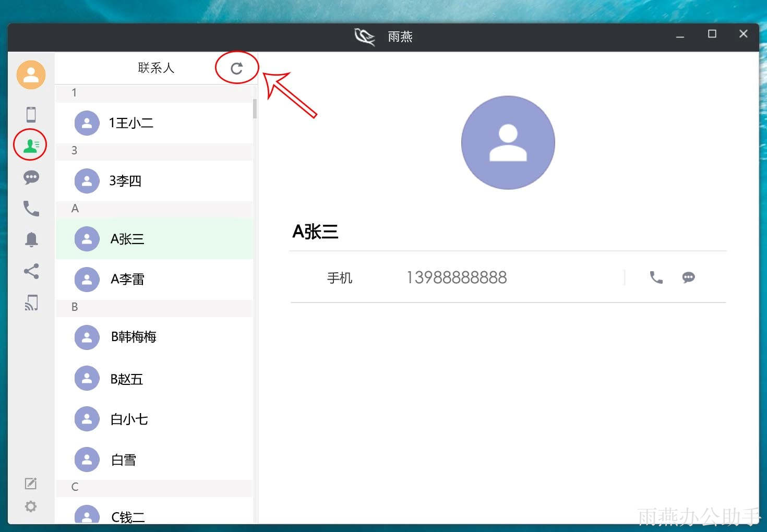Image resolution: width=767 pixels, height=532 pixels.
Task: Open the messages chat bubble in sidebar
Action: coord(31,177)
